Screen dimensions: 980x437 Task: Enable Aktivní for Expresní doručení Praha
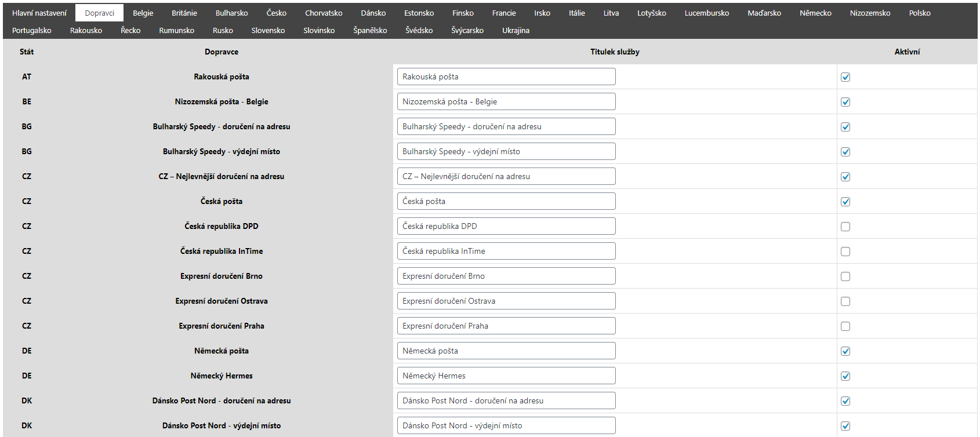click(x=845, y=326)
